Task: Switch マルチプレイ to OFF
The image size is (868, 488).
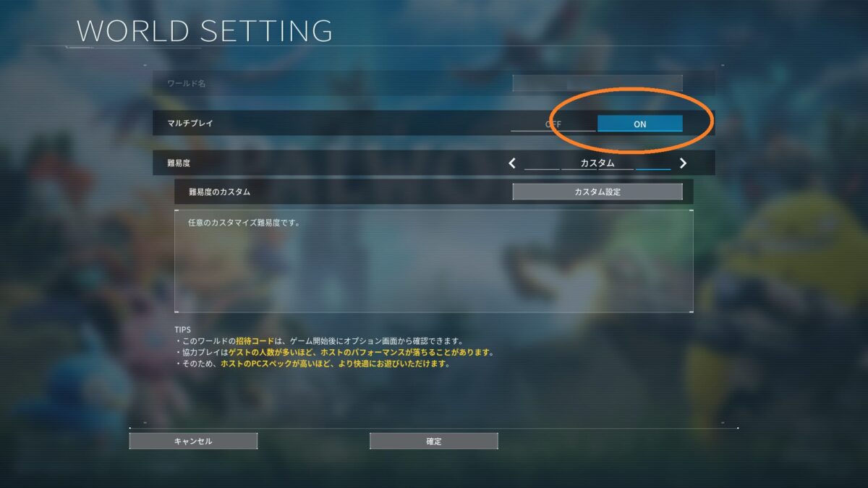Action: coord(553,124)
